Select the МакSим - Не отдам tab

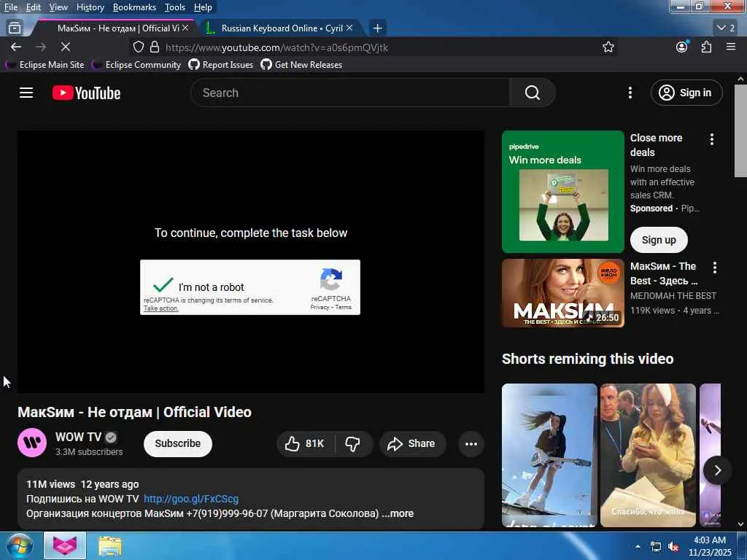tap(118, 28)
